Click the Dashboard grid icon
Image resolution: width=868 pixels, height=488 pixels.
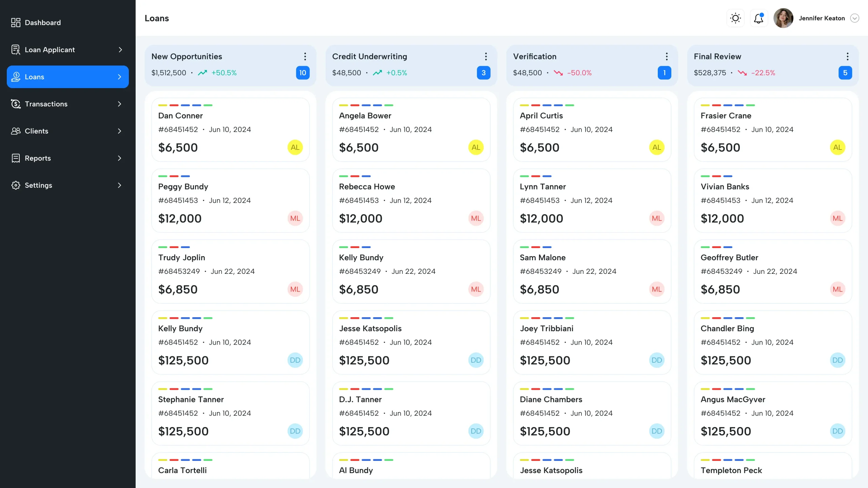[x=16, y=23]
